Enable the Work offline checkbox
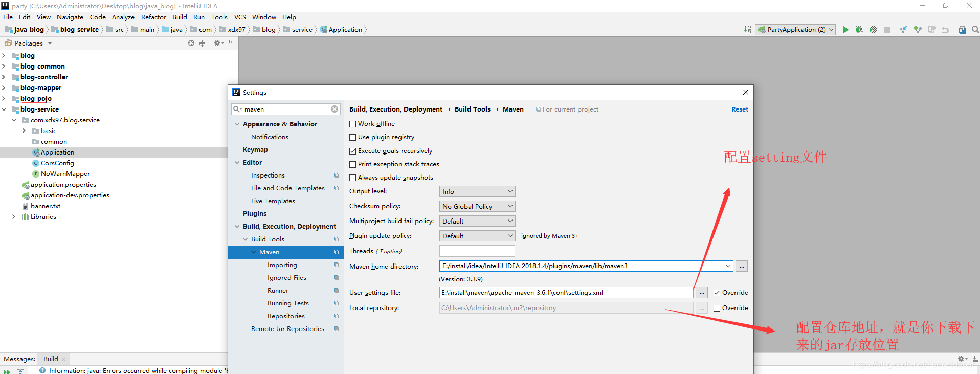Viewport: 980px width, 374px height. tap(352, 124)
